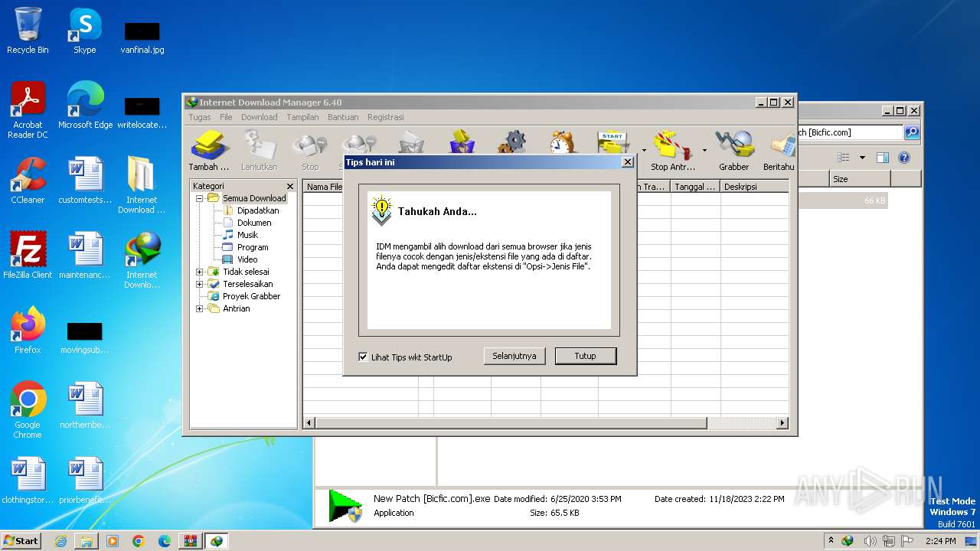Click the Deskripsi column header
980x551 pixels.
pos(753,186)
